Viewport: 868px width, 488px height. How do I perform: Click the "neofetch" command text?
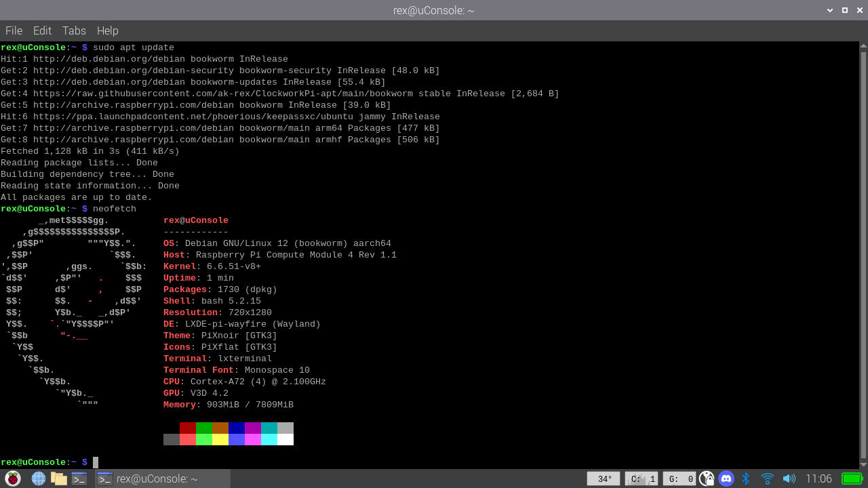[115, 209]
